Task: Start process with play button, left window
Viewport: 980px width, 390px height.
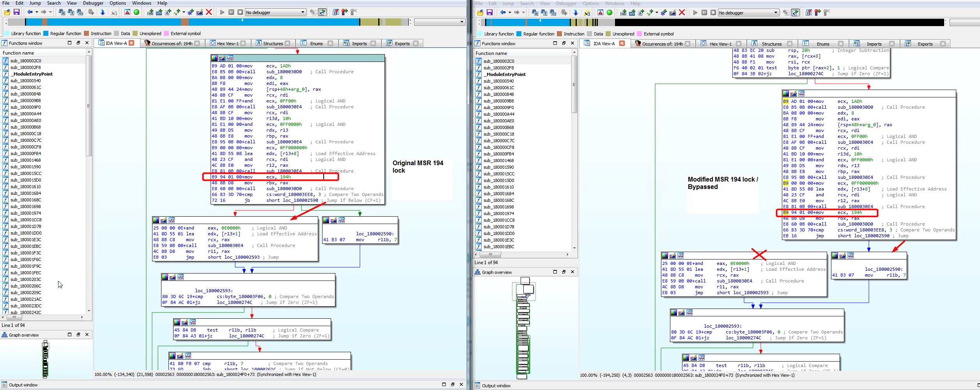Action: [222, 12]
